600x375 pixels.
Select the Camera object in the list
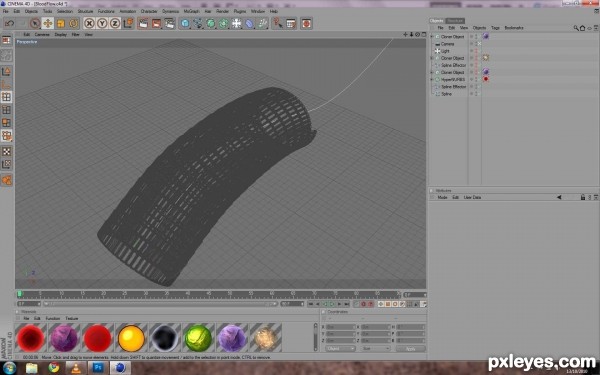447,44
